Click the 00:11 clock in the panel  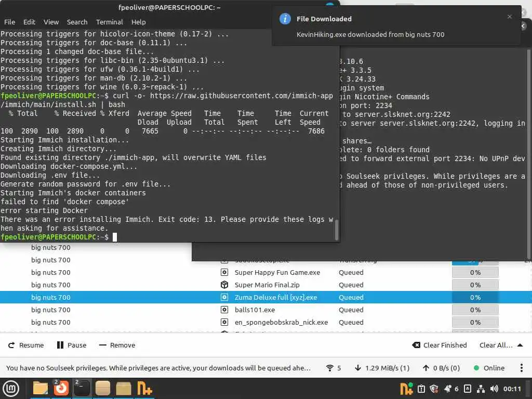(x=512, y=389)
